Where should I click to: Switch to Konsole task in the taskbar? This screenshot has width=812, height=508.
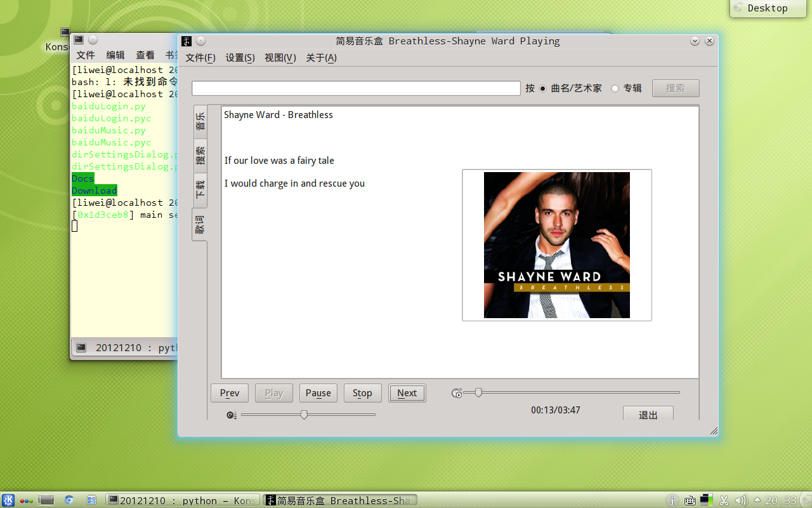pyautogui.click(x=183, y=500)
